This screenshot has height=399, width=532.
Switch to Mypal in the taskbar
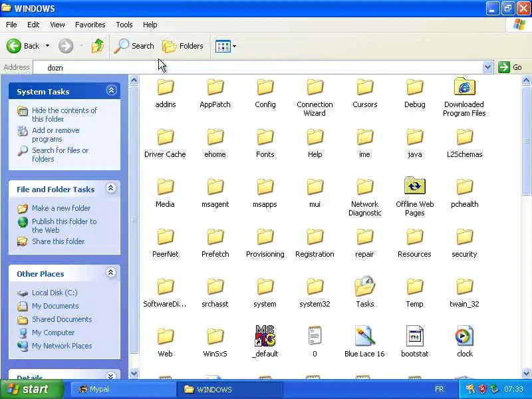122,389
